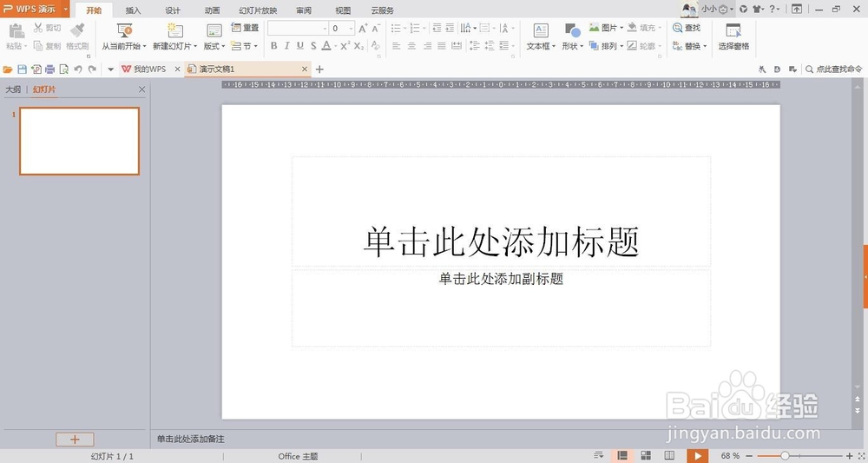Screen dimensions: 868x463
Task: Start slideshow with orange play button
Action: click(698, 456)
